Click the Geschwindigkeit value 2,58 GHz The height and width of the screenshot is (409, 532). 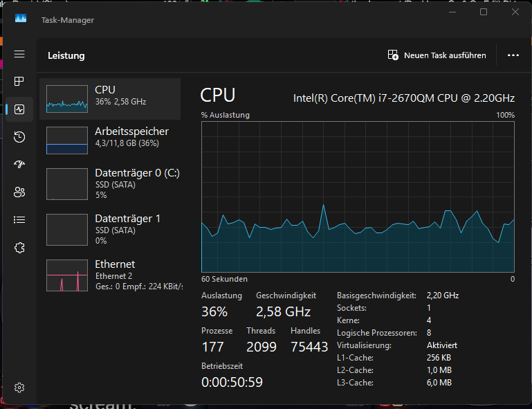pos(284,311)
